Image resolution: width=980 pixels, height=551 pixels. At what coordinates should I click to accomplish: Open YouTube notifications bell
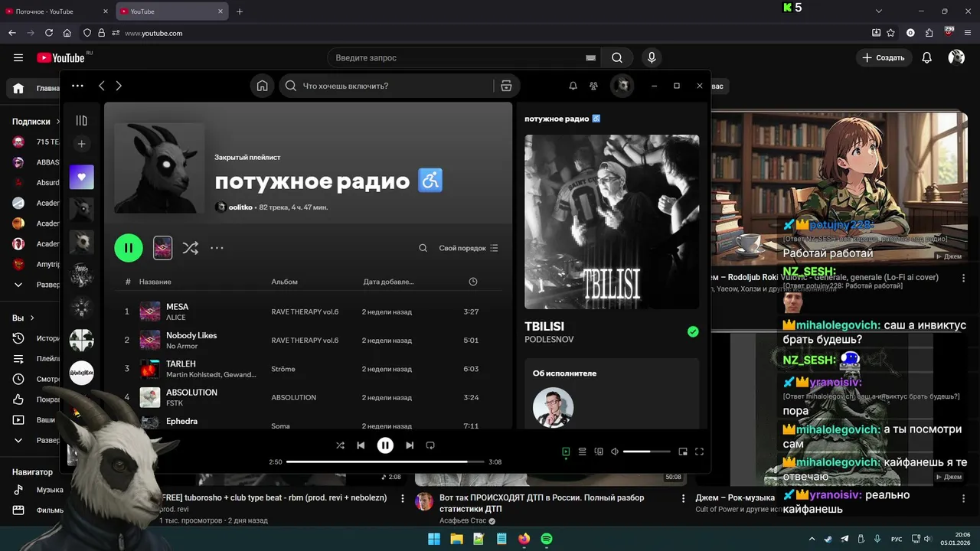(927, 57)
